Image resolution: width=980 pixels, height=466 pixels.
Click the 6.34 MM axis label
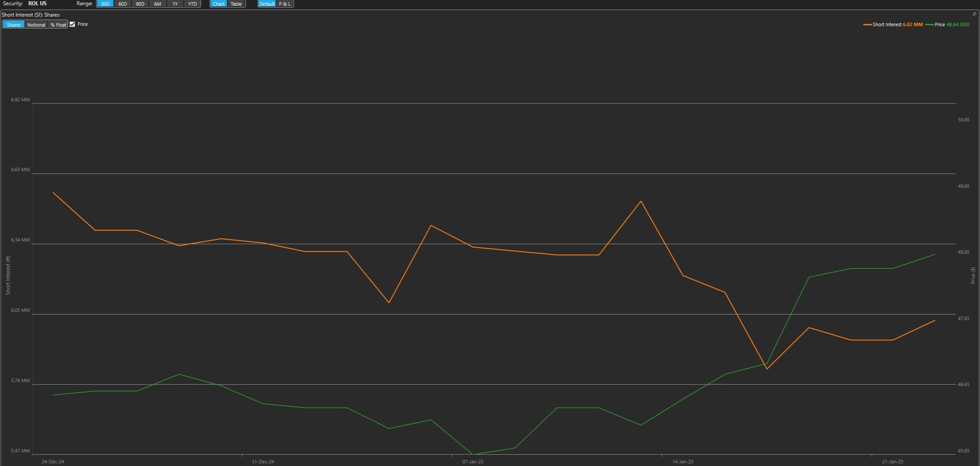pyautogui.click(x=21, y=240)
